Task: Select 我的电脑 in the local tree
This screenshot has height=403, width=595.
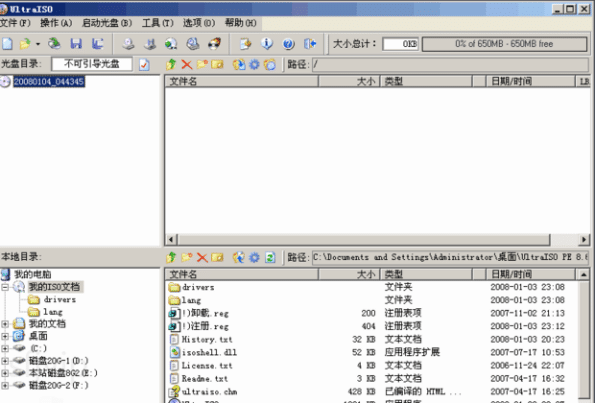Action: pos(32,274)
